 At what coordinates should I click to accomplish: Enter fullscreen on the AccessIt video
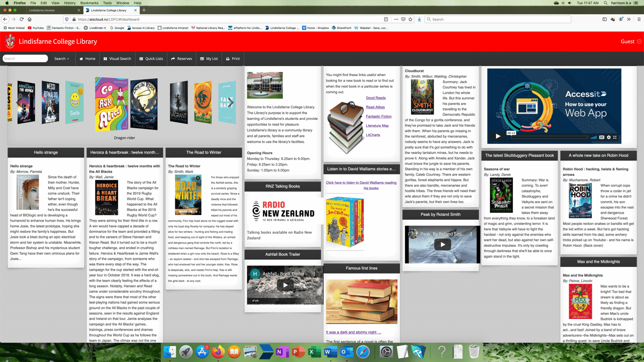tap(615, 137)
